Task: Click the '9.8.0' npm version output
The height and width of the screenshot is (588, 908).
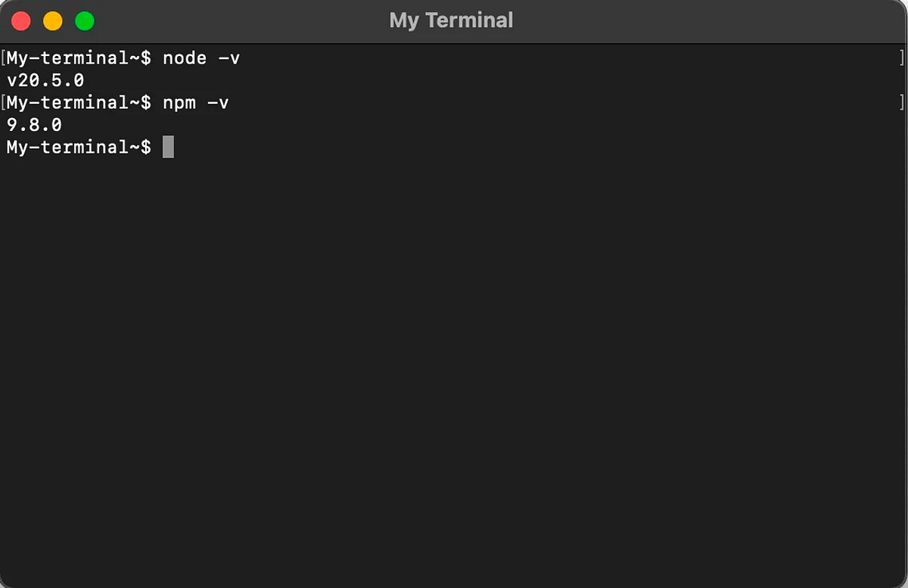Action: pos(33,124)
